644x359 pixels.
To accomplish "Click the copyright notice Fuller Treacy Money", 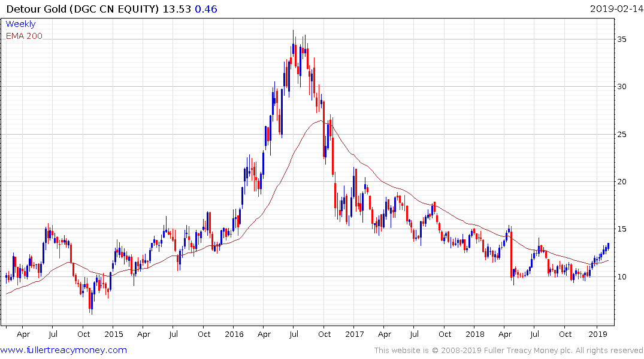I will (x=508, y=351).
